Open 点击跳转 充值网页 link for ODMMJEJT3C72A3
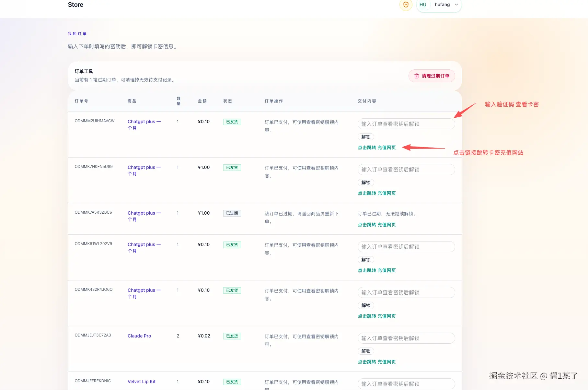The height and width of the screenshot is (390, 588). coord(377,362)
